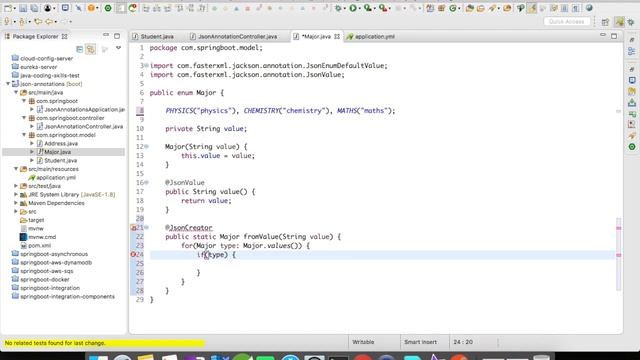Viewport: 640px width, 360px height.
Task: Click the External Tools run icon
Action: (383, 8)
